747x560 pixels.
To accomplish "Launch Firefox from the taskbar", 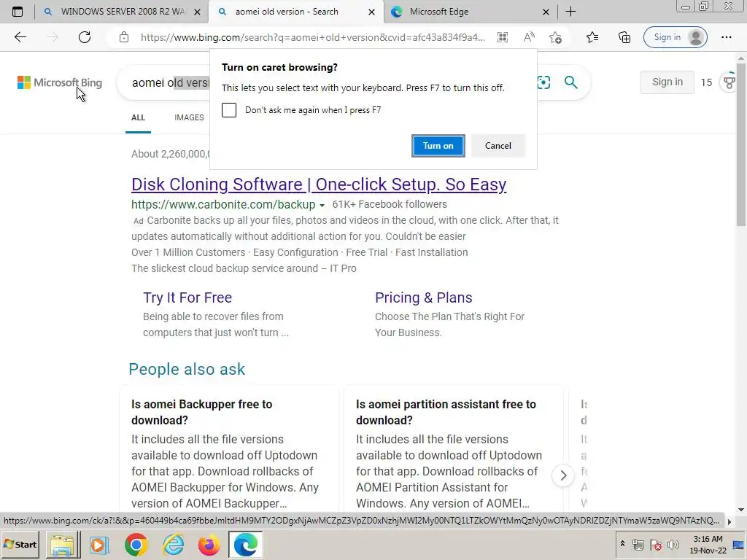I will [209, 545].
